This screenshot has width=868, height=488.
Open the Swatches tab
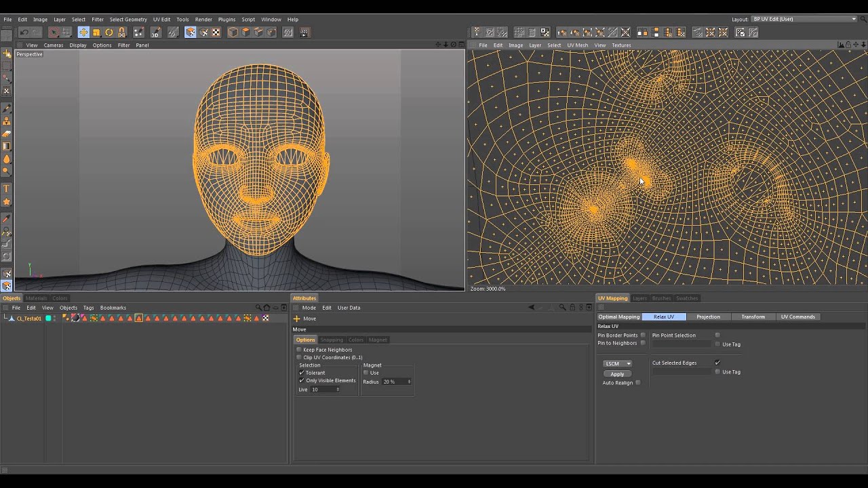(687, 298)
